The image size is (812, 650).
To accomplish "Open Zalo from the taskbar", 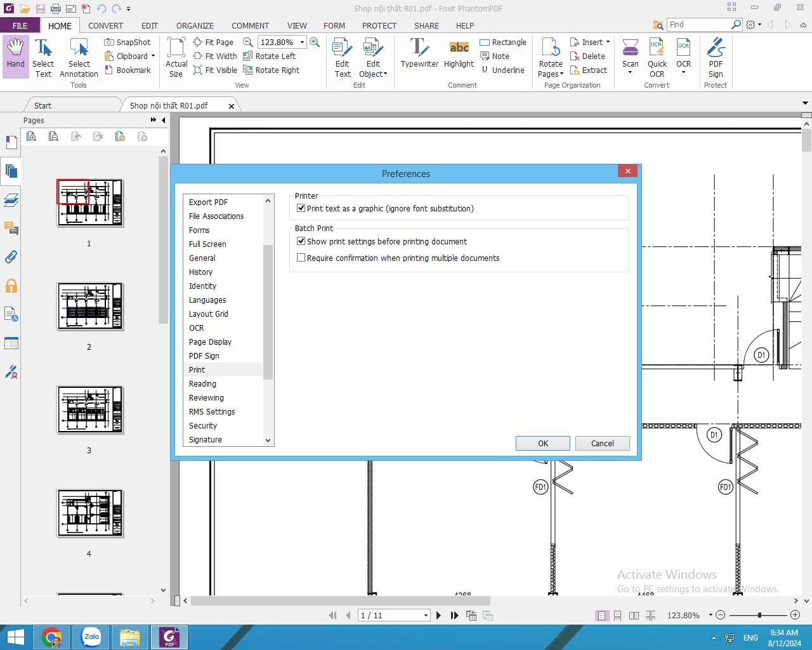I will click(91, 637).
